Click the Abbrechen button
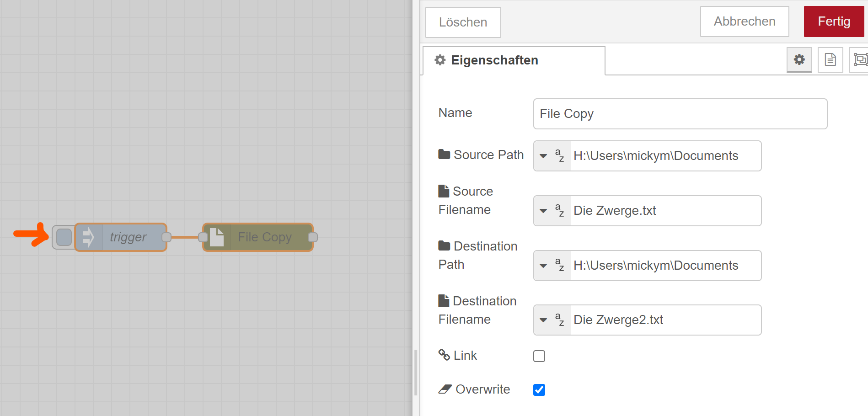The height and width of the screenshot is (416, 868). point(744,21)
